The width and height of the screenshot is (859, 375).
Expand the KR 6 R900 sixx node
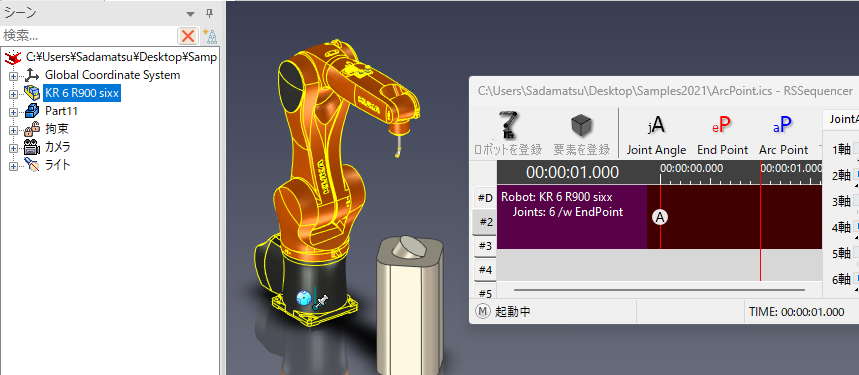pos(13,94)
